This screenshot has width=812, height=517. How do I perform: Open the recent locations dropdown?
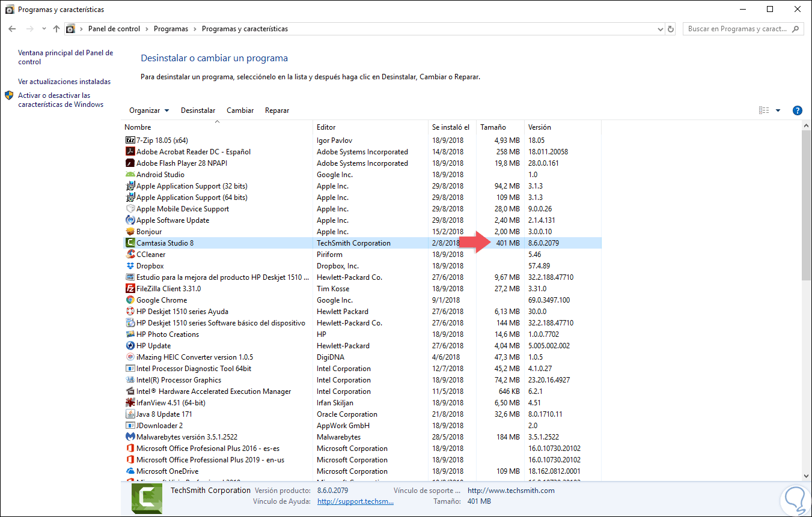[x=44, y=29]
